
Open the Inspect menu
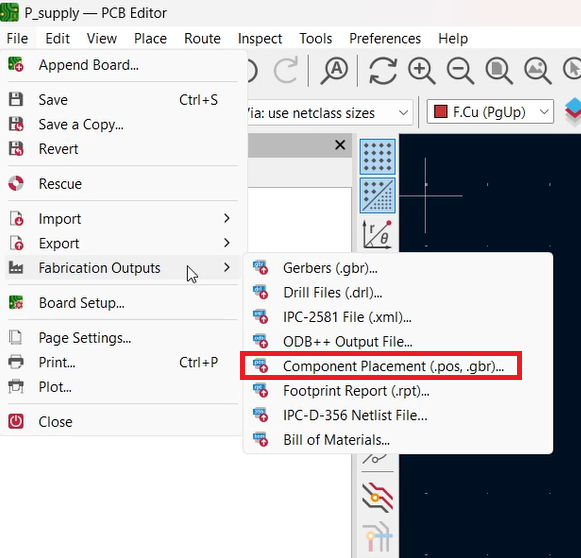click(x=260, y=39)
